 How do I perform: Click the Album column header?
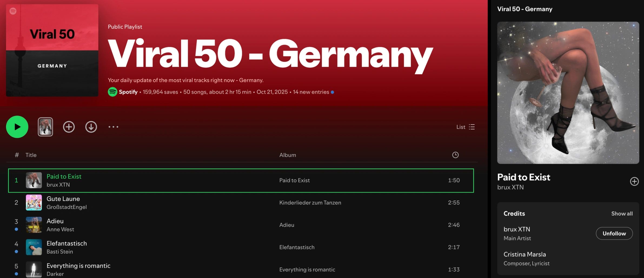pos(287,155)
